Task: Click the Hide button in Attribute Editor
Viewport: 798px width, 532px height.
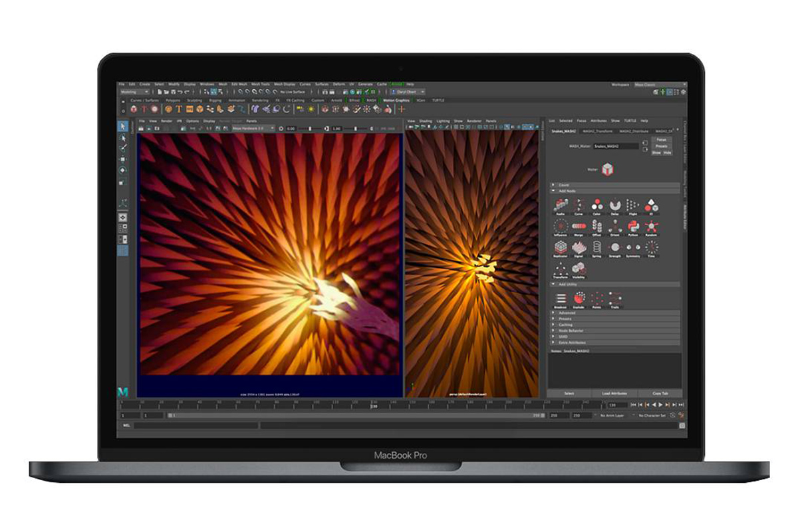Action: 668,152
